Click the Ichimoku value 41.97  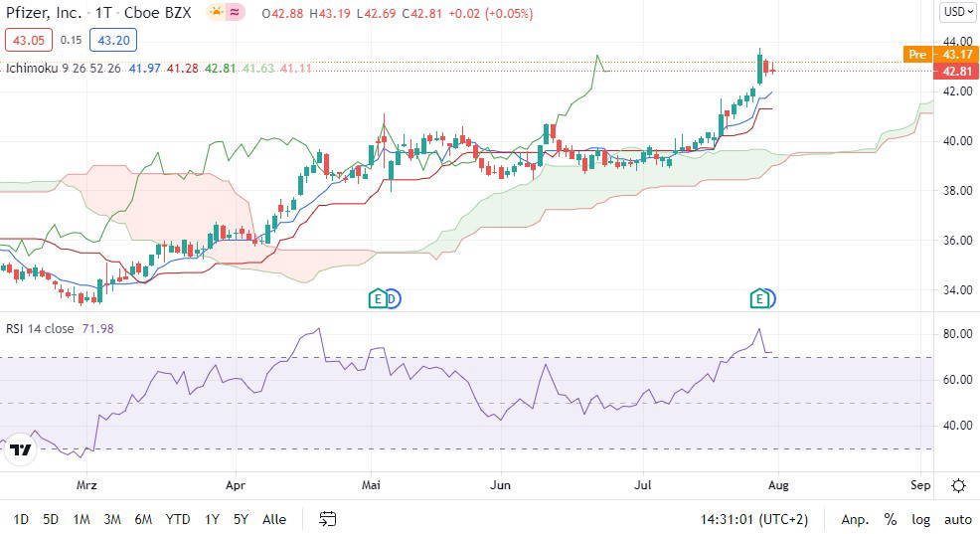(144, 69)
